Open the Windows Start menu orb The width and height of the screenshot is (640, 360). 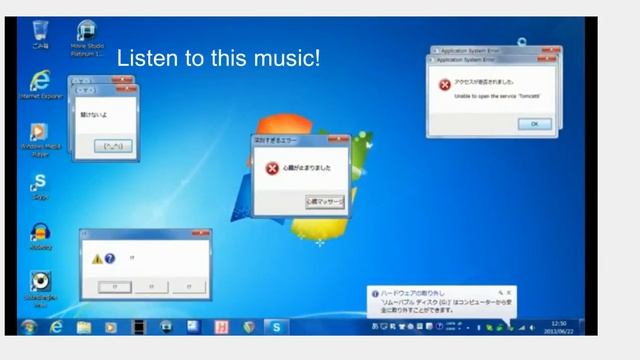[29, 327]
